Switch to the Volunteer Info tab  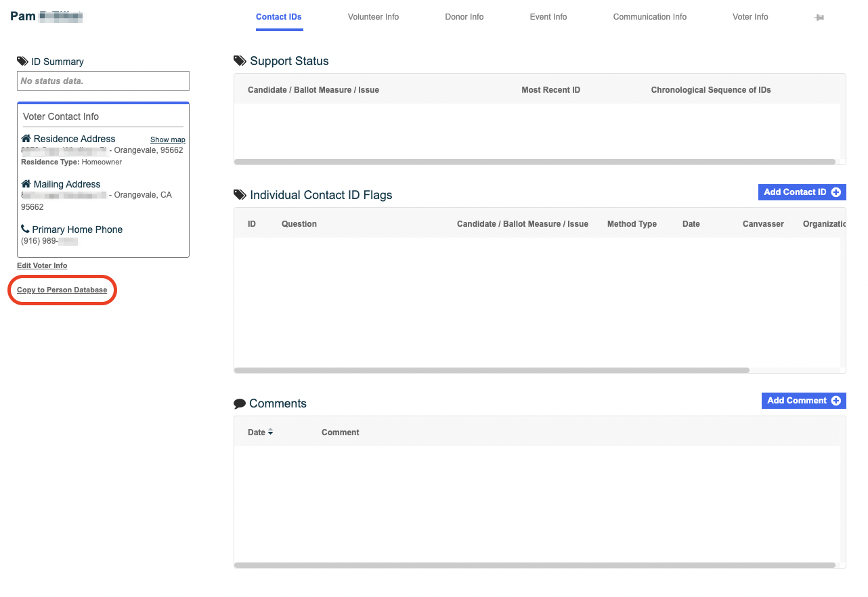click(x=373, y=17)
